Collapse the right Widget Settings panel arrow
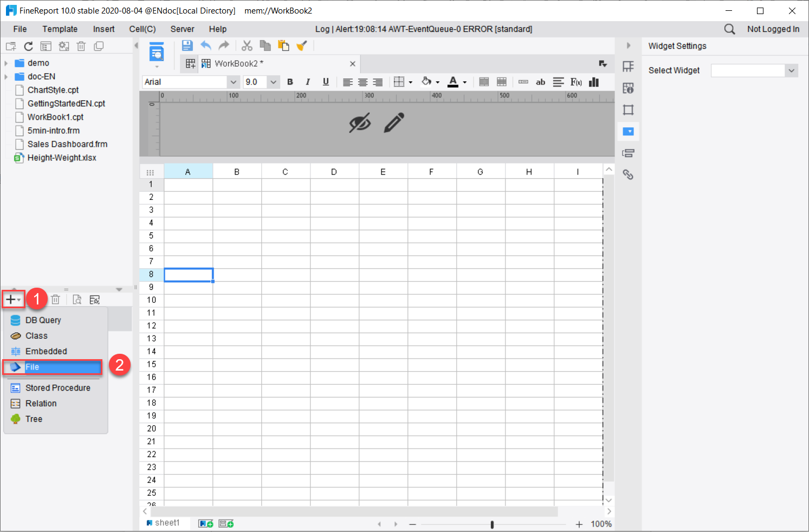Image resolution: width=809 pixels, height=532 pixels. coord(629,46)
